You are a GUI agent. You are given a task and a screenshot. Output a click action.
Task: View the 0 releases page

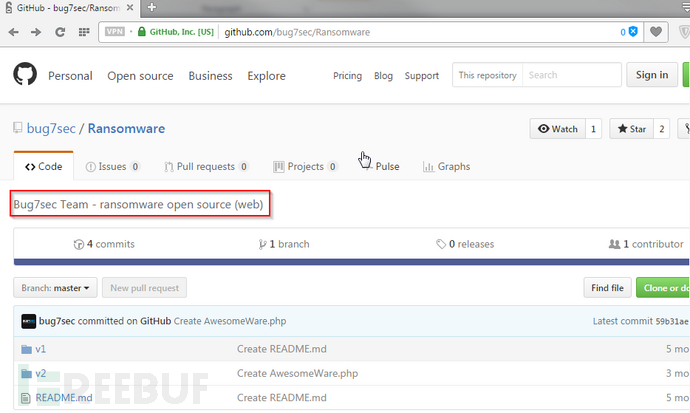coord(465,244)
